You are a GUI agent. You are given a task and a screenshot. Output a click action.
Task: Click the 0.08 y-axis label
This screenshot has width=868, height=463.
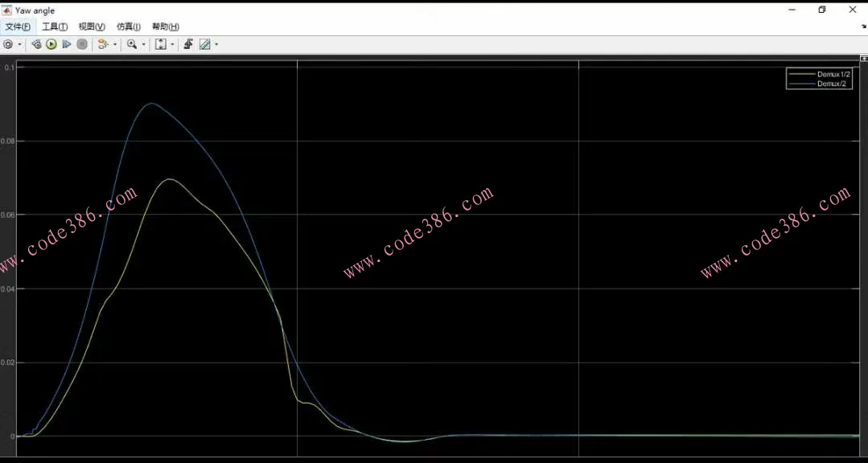click(x=6, y=141)
